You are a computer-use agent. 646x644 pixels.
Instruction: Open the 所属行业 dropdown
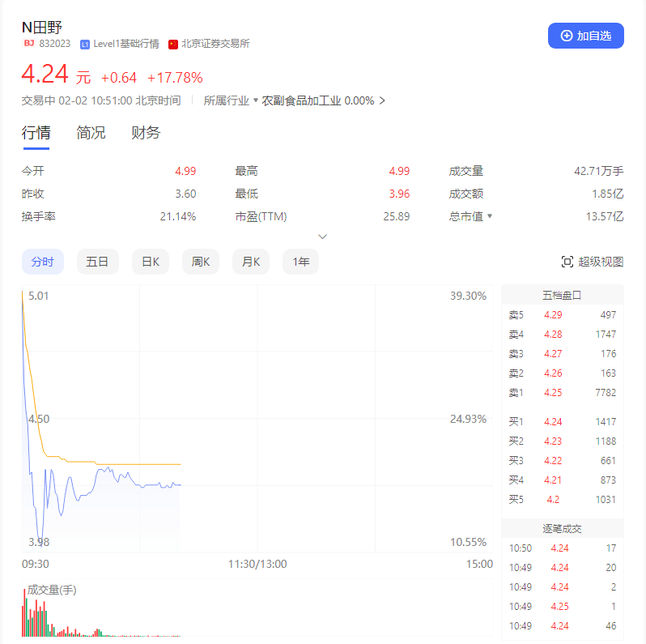(230, 100)
